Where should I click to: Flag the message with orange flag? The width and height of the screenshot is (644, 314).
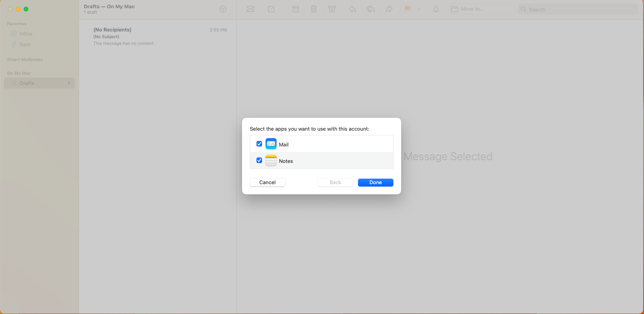pos(408,9)
